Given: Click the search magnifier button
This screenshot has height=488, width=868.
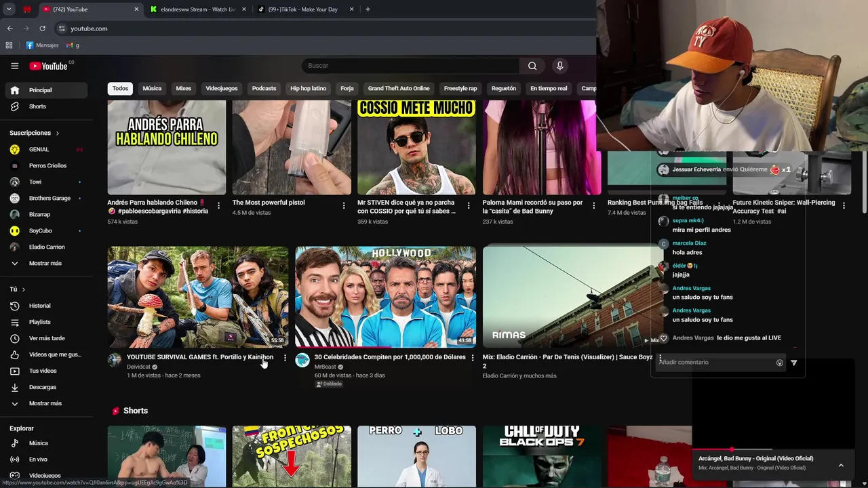Looking at the screenshot, I should tap(532, 66).
